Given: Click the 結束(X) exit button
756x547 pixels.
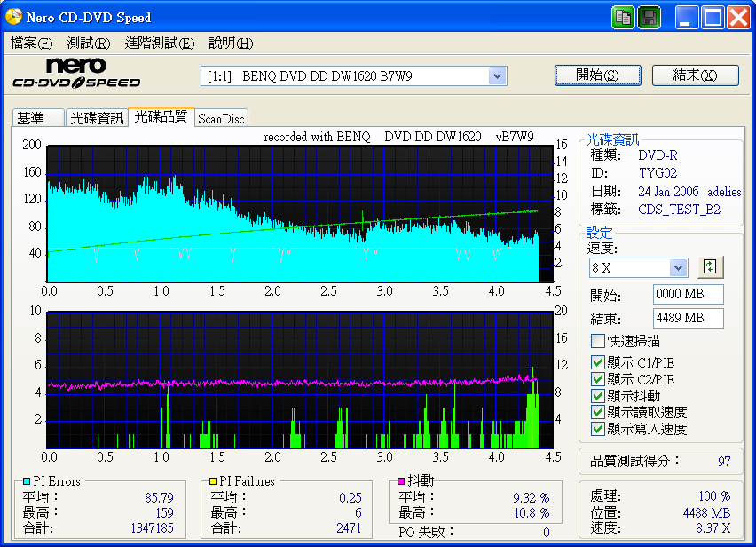Looking at the screenshot, I should (696, 75).
